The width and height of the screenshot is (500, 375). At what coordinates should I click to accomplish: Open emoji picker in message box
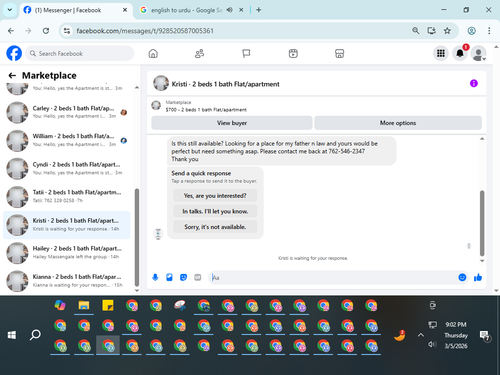(x=462, y=277)
